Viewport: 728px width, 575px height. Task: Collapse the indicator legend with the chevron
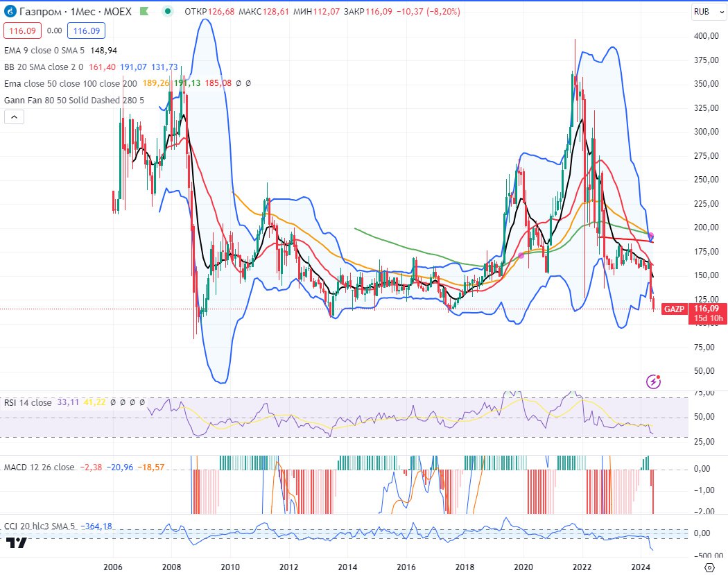point(14,117)
